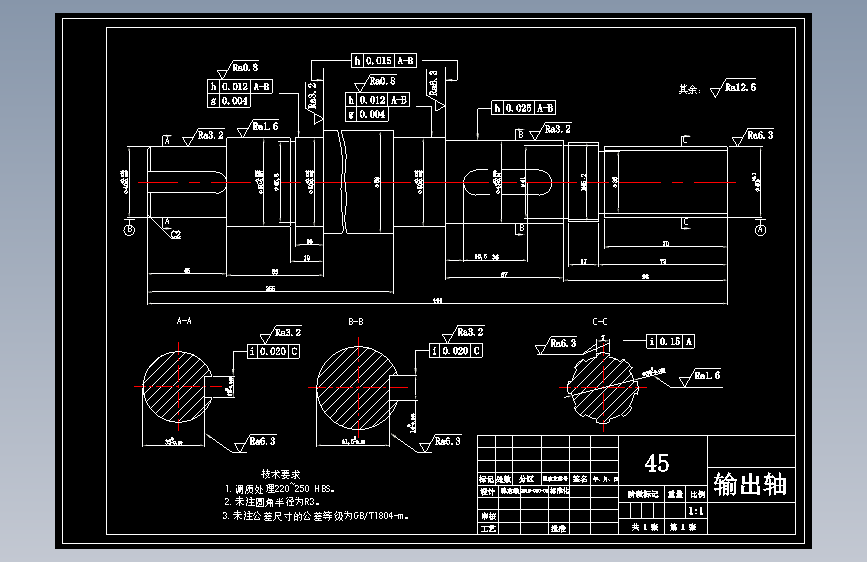867x562 pixels.
Task: Click the 67 length dimension
Action: [x=504, y=274]
